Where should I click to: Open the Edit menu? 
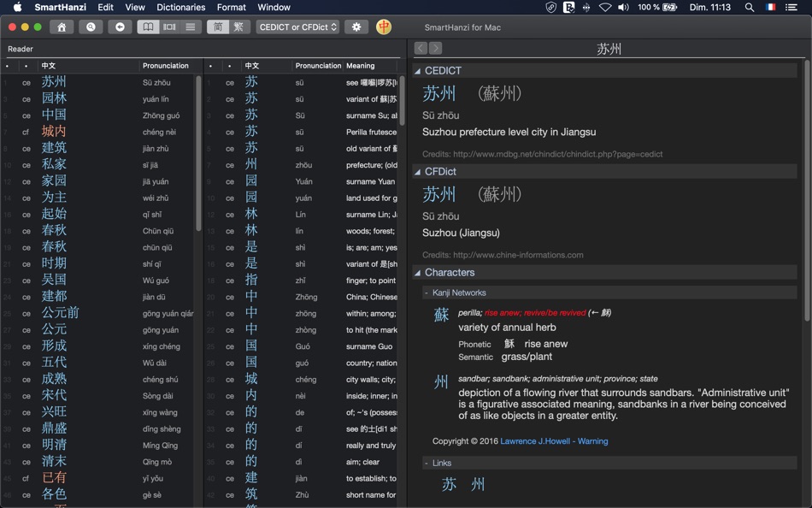point(106,7)
